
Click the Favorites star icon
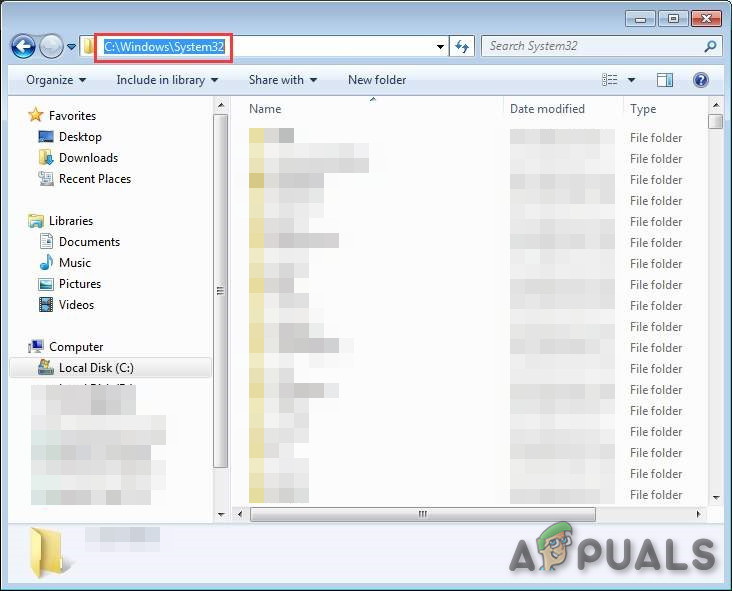pos(35,115)
